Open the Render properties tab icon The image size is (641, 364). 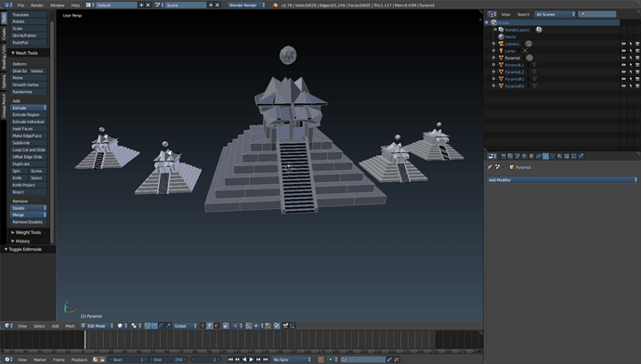[504, 156]
